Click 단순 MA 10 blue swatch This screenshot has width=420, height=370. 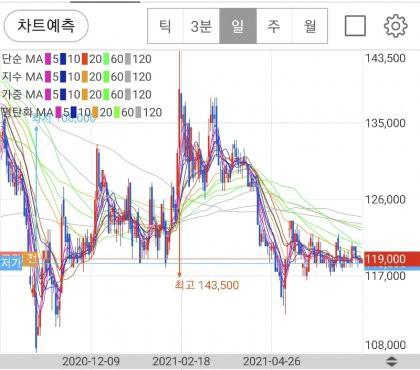(63, 59)
